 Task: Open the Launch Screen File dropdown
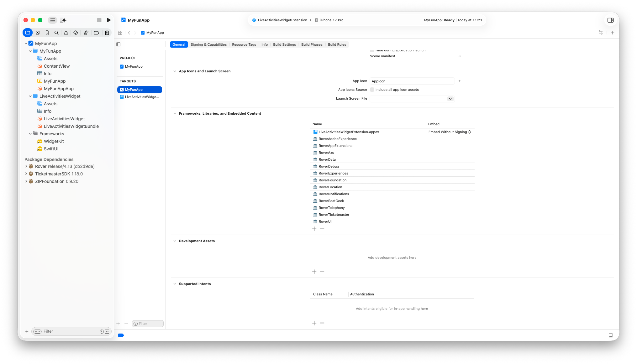pyautogui.click(x=450, y=99)
